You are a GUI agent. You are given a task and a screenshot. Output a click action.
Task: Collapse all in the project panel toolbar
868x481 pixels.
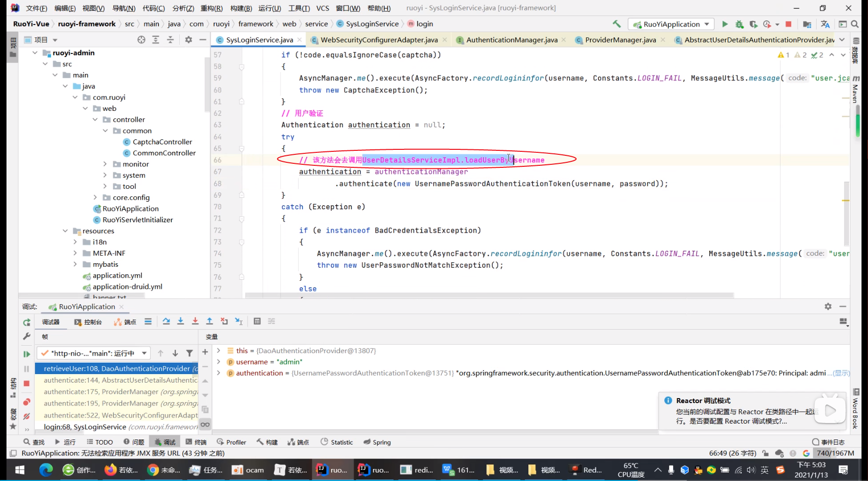[170, 39]
